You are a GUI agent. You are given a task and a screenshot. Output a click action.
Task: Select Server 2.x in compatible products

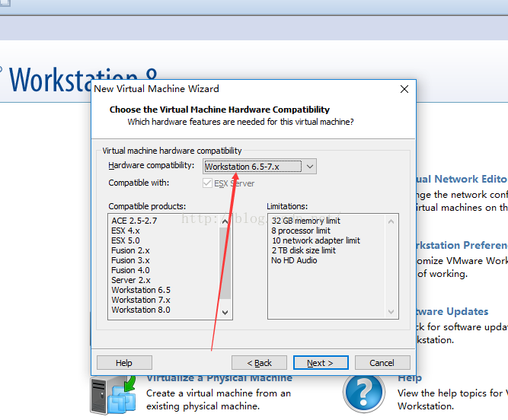click(x=131, y=280)
